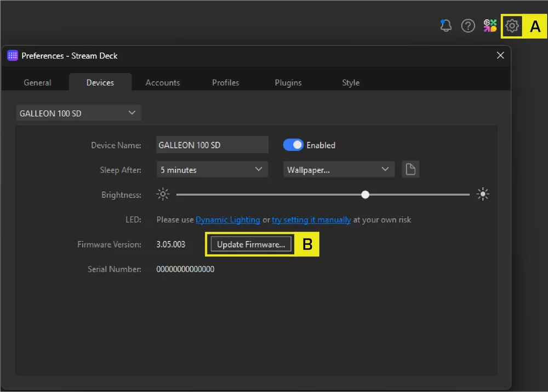Click the try setting it manually link
This screenshot has height=392, width=548.
[x=311, y=220]
